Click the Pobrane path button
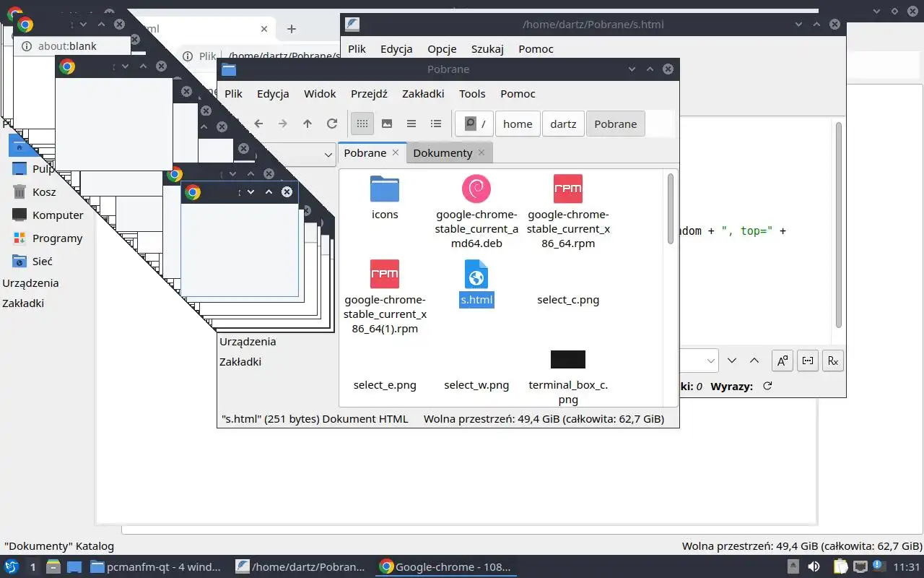The image size is (924, 578). [615, 124]
